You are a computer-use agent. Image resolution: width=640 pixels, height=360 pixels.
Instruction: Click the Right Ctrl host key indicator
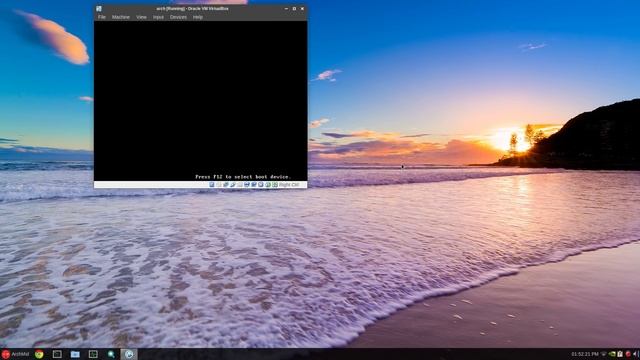pyautogui.click(x=289, y=184)
